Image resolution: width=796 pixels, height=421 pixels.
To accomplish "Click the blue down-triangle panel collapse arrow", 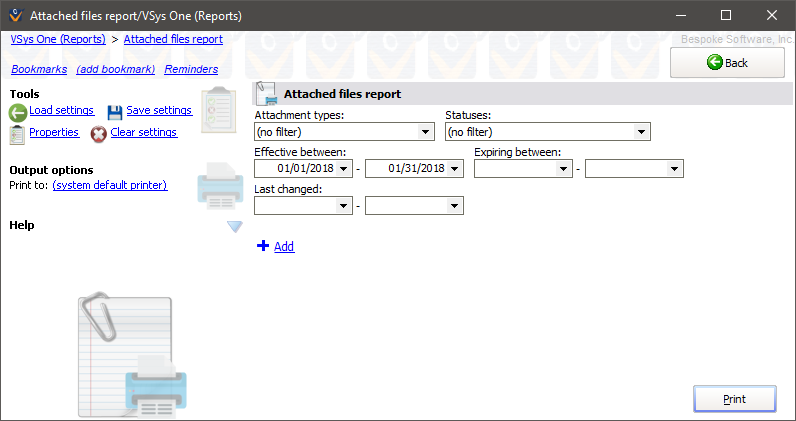I will 235,227.
